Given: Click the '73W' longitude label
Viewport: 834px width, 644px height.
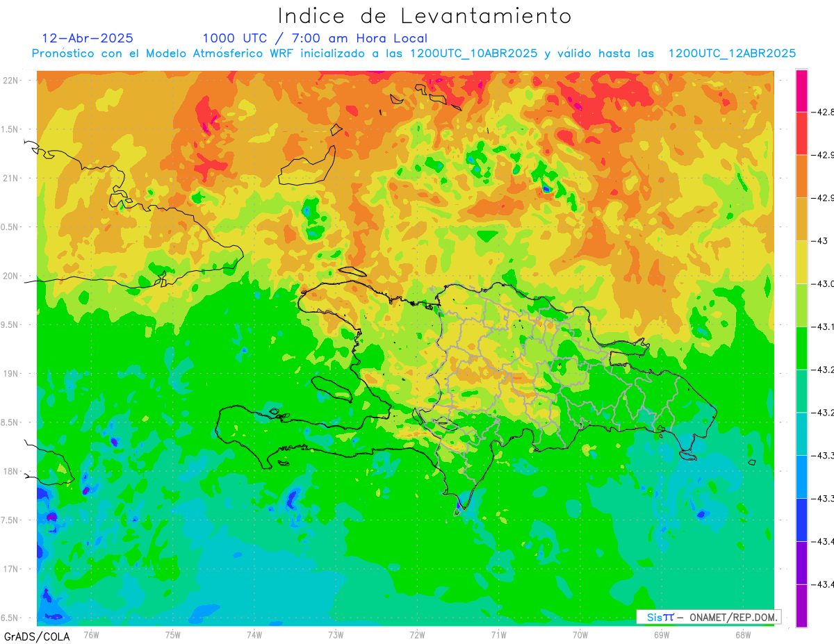Looking at the screenshot, I should point(336,634).
